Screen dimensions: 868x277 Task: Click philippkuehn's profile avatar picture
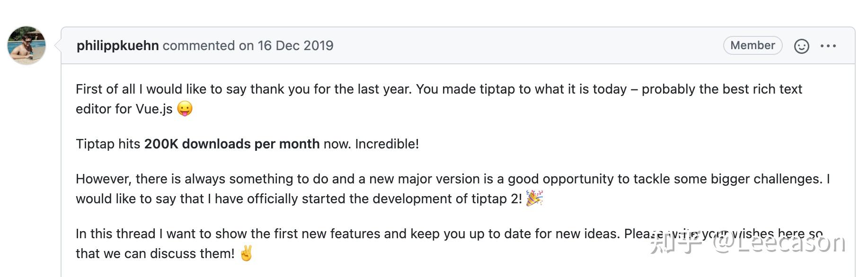[x=27, y=45]
